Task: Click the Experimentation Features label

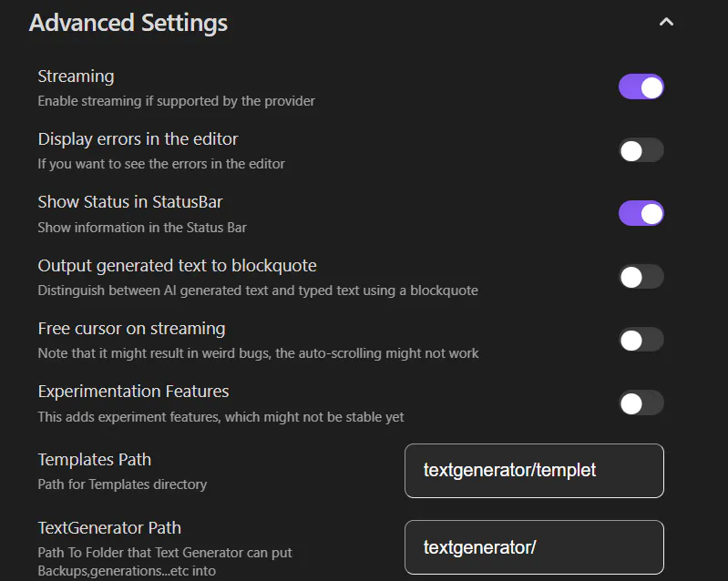Action: [x=133, y=392]
